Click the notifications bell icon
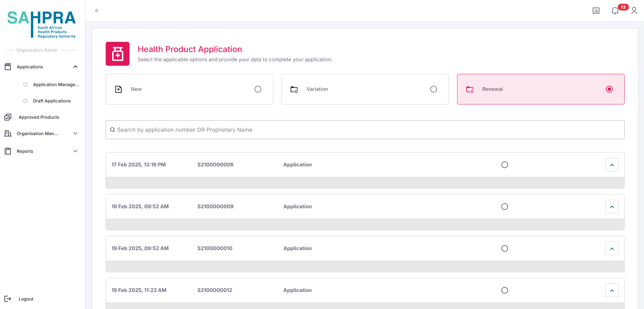The height and width of the screenshot is (309, 644). tap(615, 11)
